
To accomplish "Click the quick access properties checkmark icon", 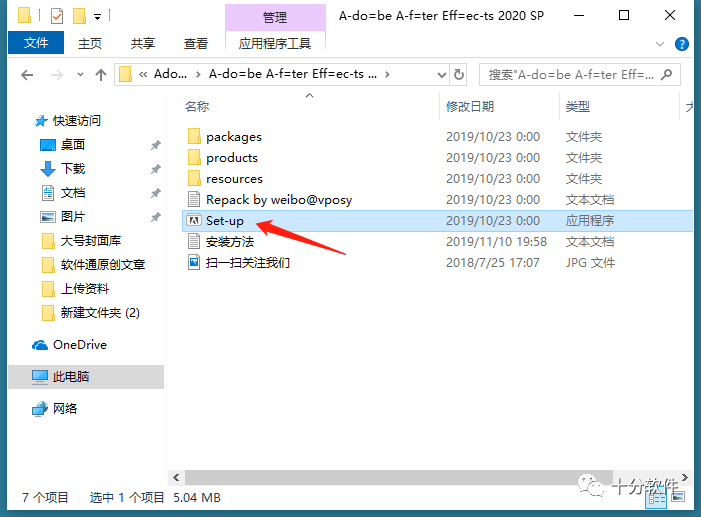I will pyautogui.click(x=57, y=16).
